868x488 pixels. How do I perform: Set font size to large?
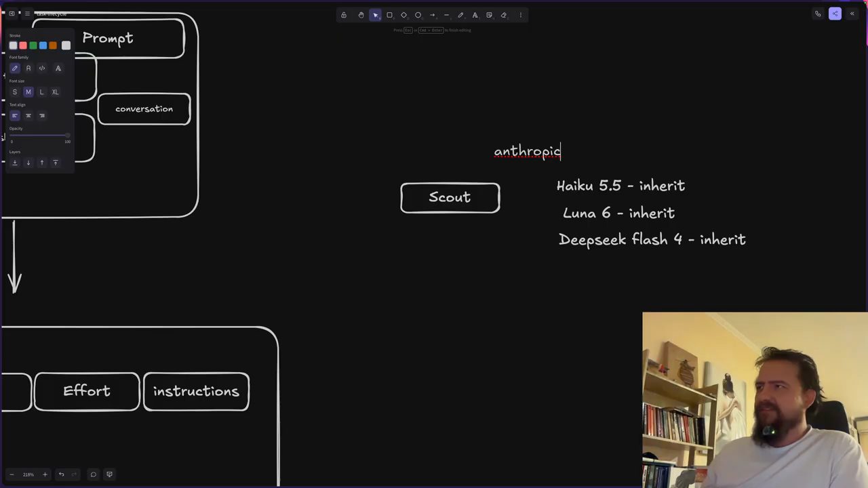pos(41,92)
